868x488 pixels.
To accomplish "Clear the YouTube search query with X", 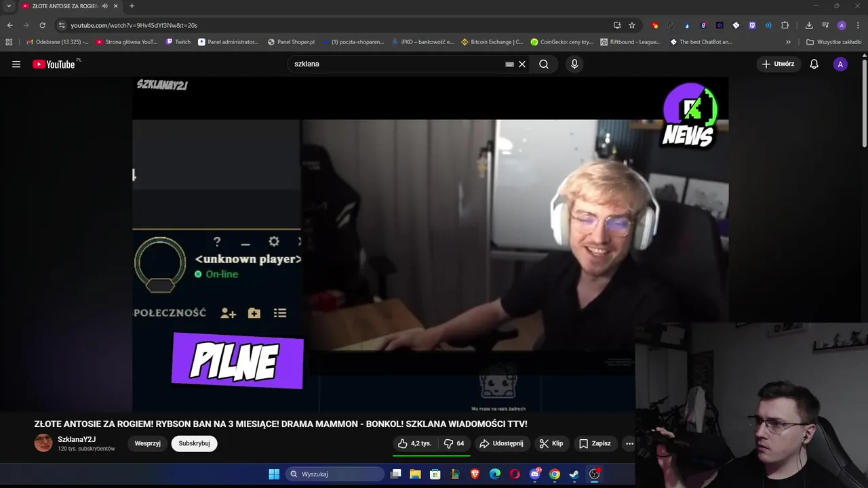I will point(522,64).
